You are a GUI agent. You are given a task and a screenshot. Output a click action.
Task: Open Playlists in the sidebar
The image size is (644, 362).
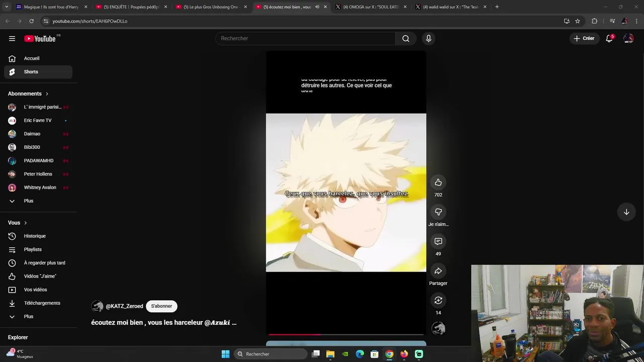(38, 249)
